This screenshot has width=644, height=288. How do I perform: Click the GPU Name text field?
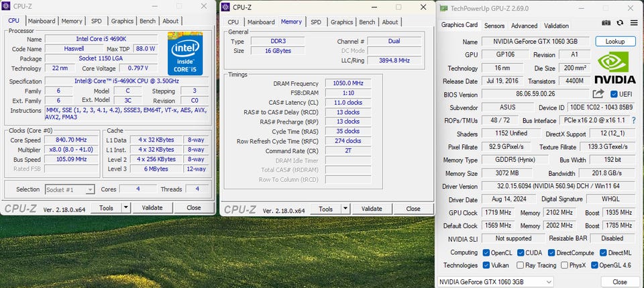coord(536,42)
